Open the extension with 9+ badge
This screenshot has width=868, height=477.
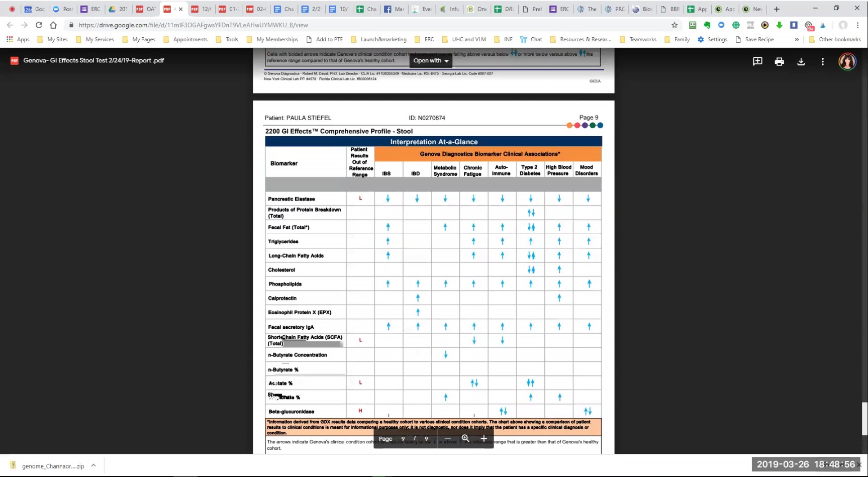pos(809,26)
